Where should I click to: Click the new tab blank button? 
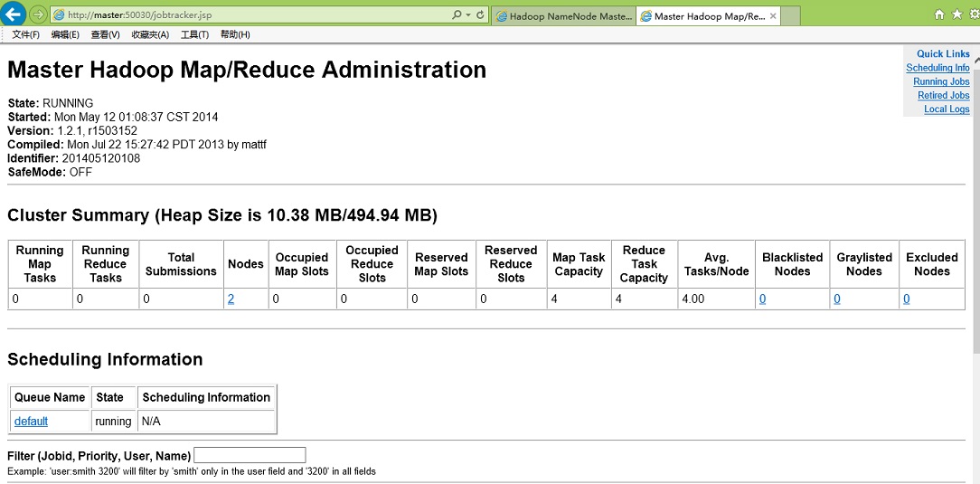[789, 16]
